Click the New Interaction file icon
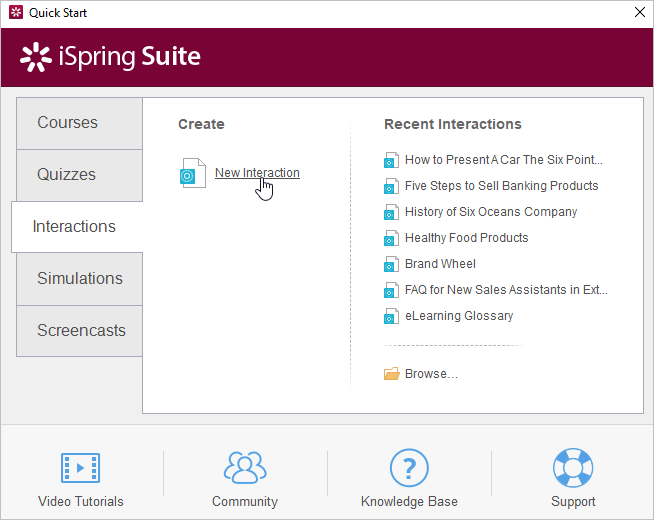 tap(192, 173)
